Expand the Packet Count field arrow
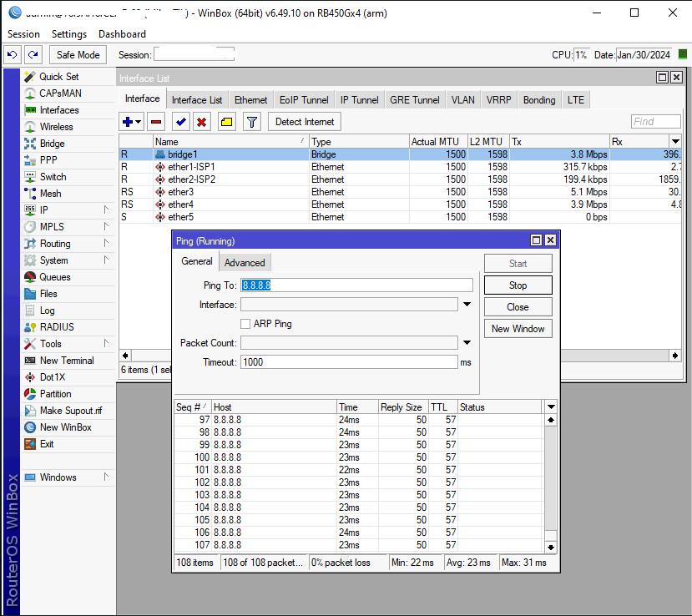692x616 pixels. point(467,343)
